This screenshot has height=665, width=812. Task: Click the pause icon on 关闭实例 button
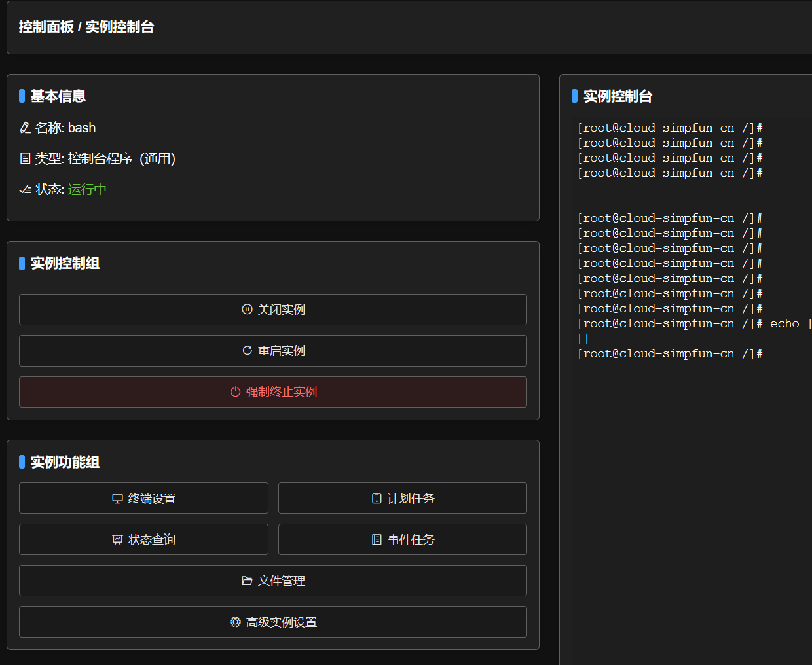(246, 309)
